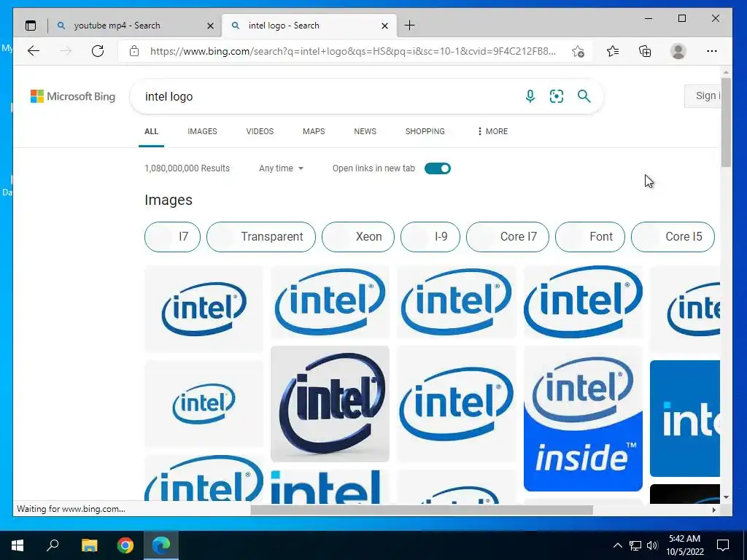Click the vertical page scrollbar thumb

[726, 122]
